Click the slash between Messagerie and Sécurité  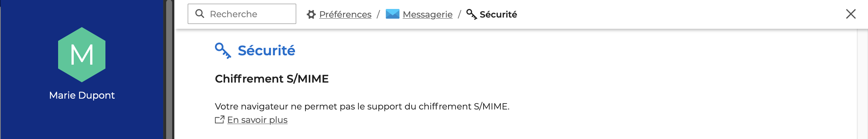(459, 14)
